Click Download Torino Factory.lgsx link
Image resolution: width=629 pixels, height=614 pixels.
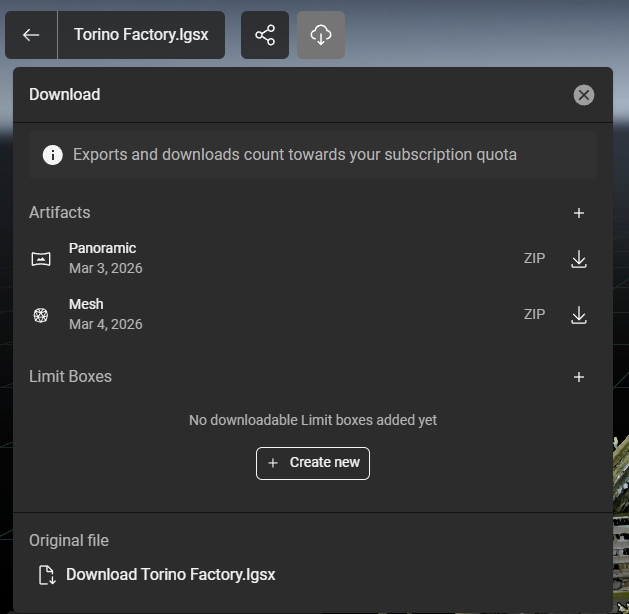point(170,574)
